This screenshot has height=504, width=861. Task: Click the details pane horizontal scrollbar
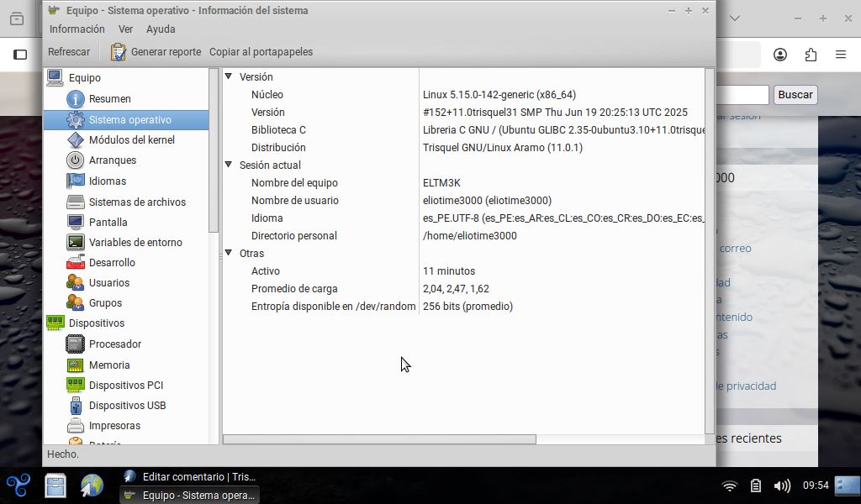[x=379, y=439]
